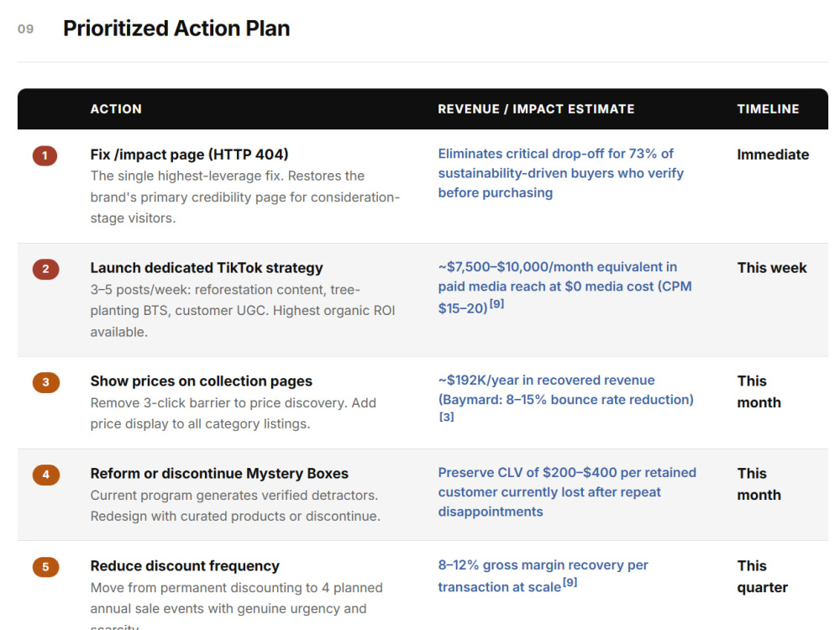
Task: Open citation [9] after transaction at scale
Action: pyautogui.click(x=570, y=582)
